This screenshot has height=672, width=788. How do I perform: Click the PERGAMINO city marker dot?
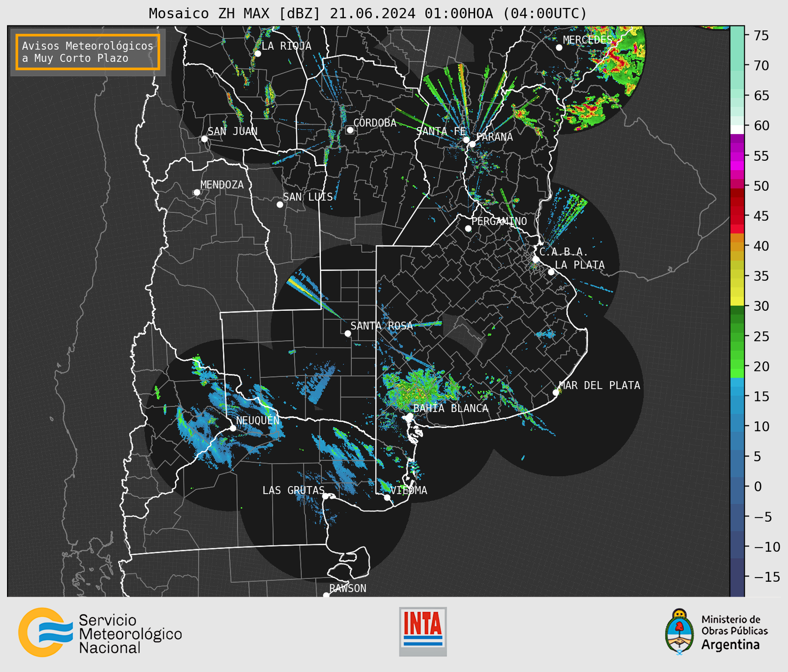[468, 229]
